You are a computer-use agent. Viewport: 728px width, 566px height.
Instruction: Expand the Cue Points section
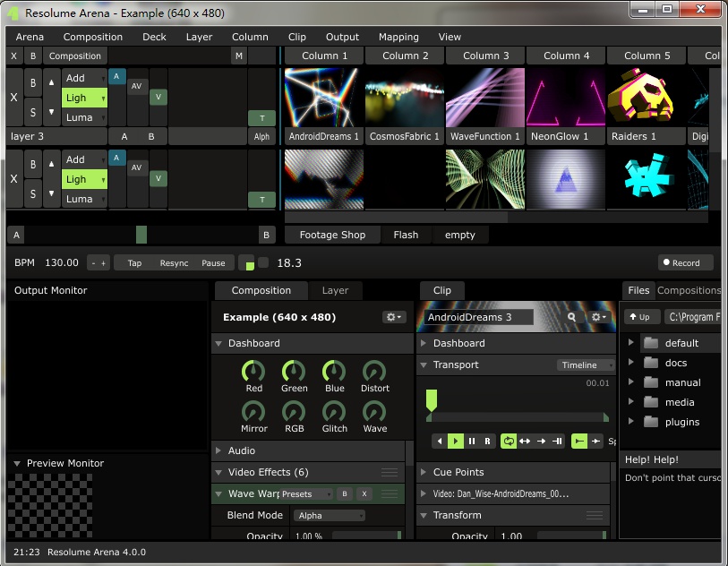(424, 472)
